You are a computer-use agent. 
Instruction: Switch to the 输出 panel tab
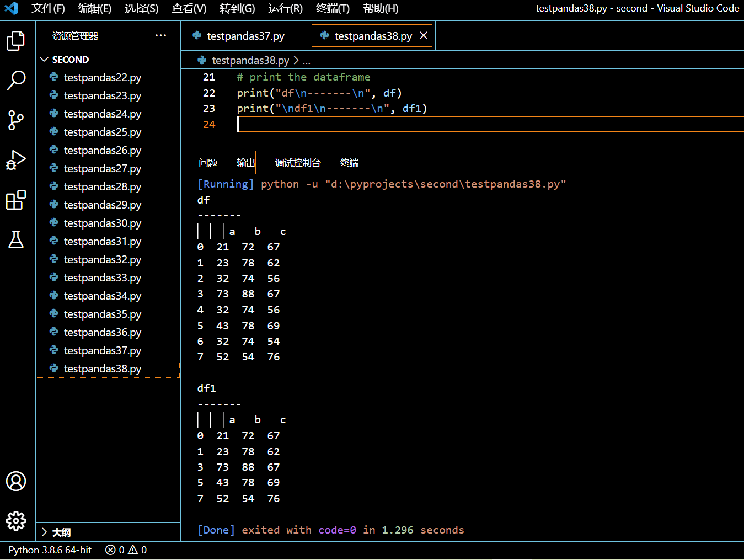(x=246, y=163)
